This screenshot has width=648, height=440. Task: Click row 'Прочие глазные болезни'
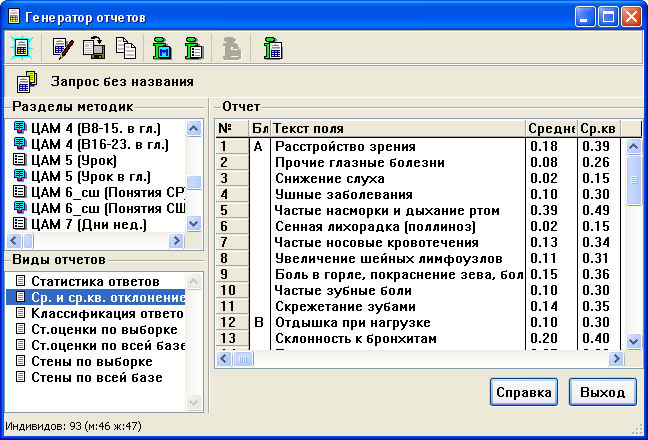coord(417,162)
